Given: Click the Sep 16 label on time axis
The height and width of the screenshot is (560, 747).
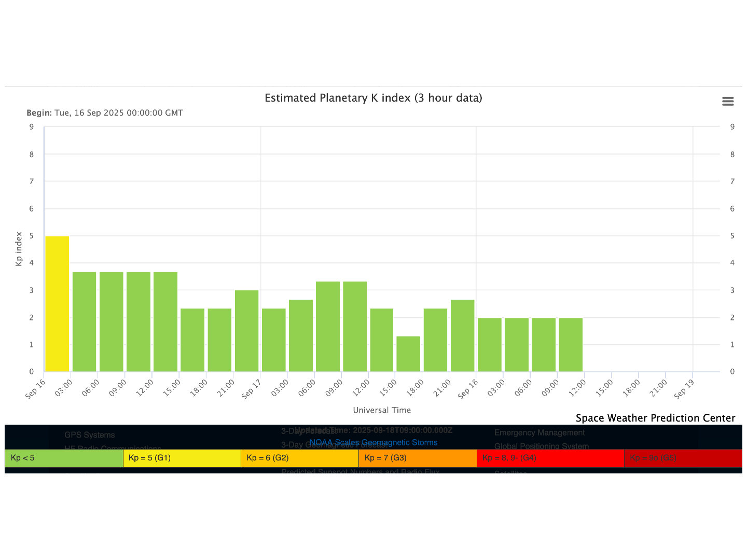Looking at the screenshot, I should tap(35, 389).
